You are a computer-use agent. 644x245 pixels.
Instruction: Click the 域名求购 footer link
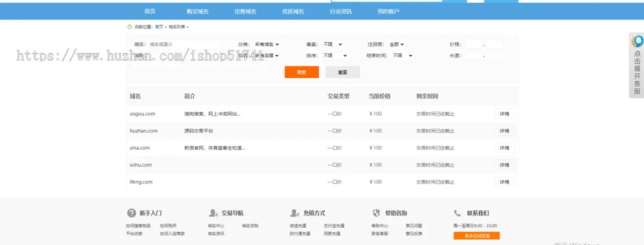coord(250,226)
